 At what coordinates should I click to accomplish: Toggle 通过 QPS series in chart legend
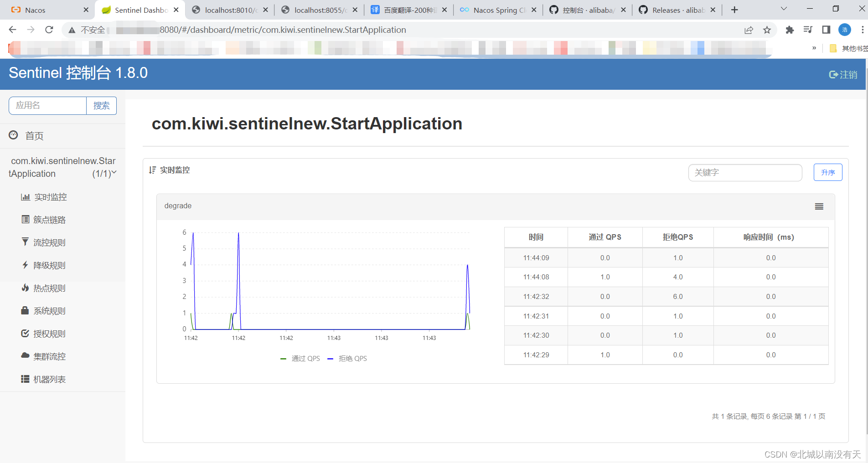pyautogui.click(x=300, y=359)
